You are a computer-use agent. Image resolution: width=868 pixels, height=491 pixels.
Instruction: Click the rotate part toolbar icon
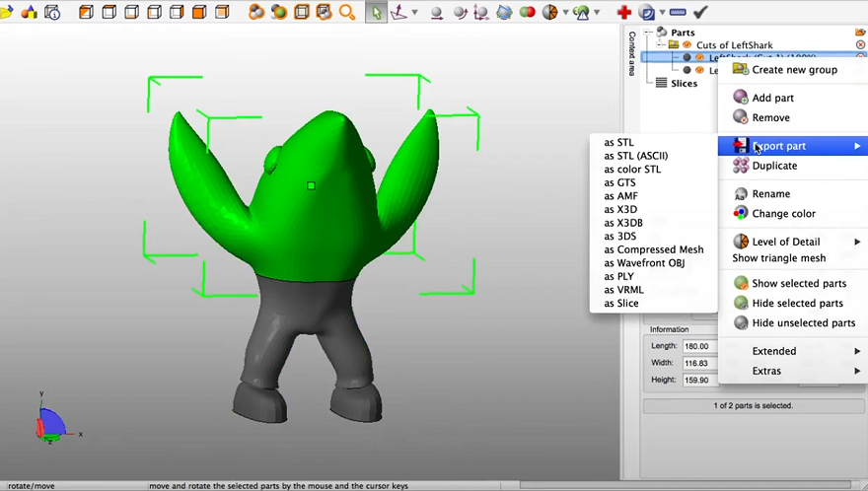click(x=460, y=13)
